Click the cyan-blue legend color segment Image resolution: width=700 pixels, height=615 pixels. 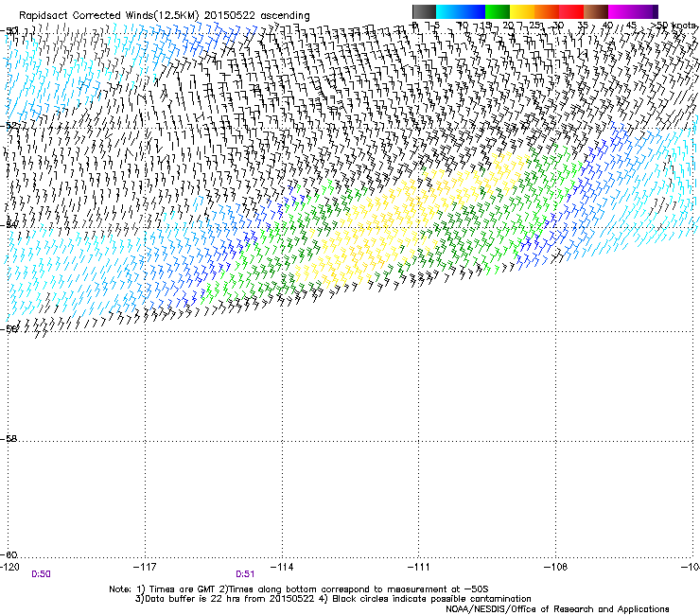click(461, 11)
